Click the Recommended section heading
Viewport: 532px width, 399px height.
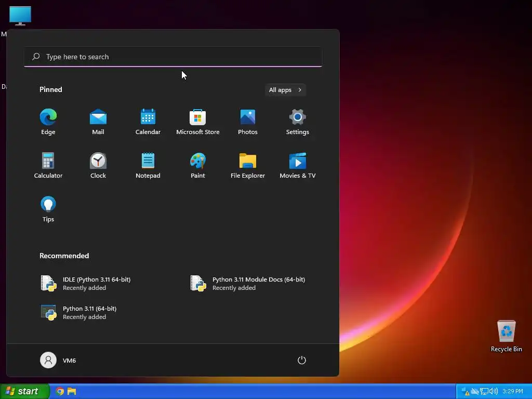64,256
